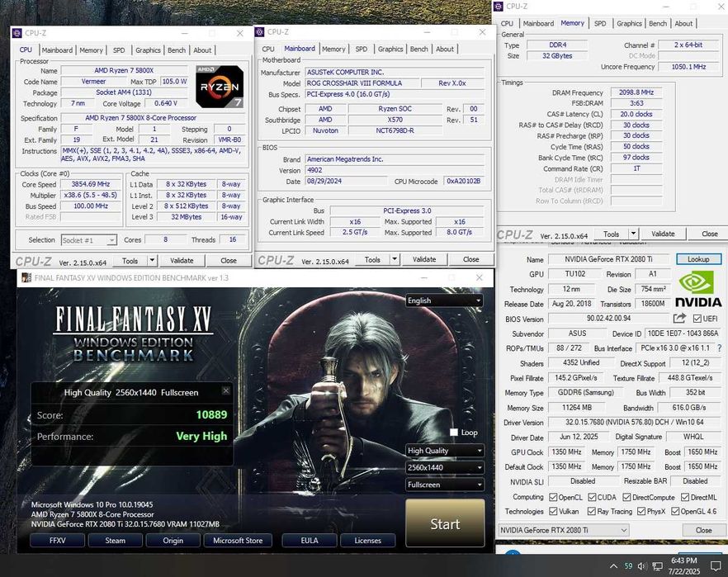Image resolution: width=728 pixels, height=577 pixels.
Task: Toggle the DirectML checkbox
Action: 685,497
